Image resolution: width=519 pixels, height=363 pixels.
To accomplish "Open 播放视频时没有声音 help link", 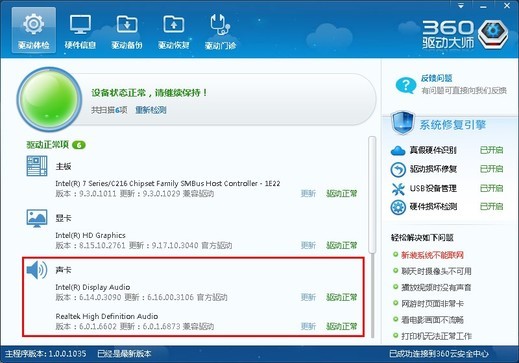I will point(436,288).
